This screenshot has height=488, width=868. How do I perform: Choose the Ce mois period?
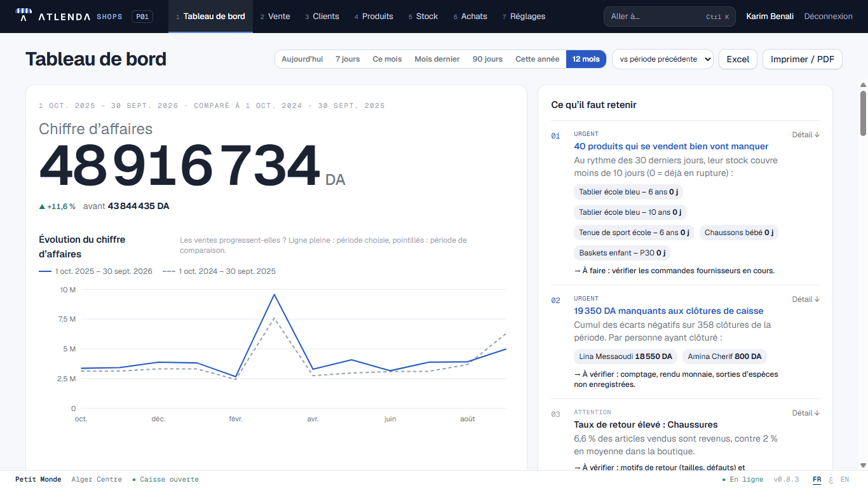point(387,59)
